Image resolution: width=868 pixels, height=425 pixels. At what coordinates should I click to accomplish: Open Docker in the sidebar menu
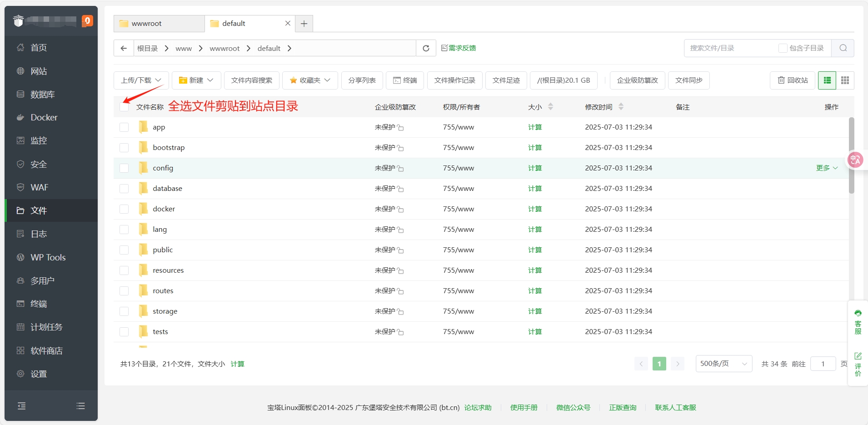point(44,117)
